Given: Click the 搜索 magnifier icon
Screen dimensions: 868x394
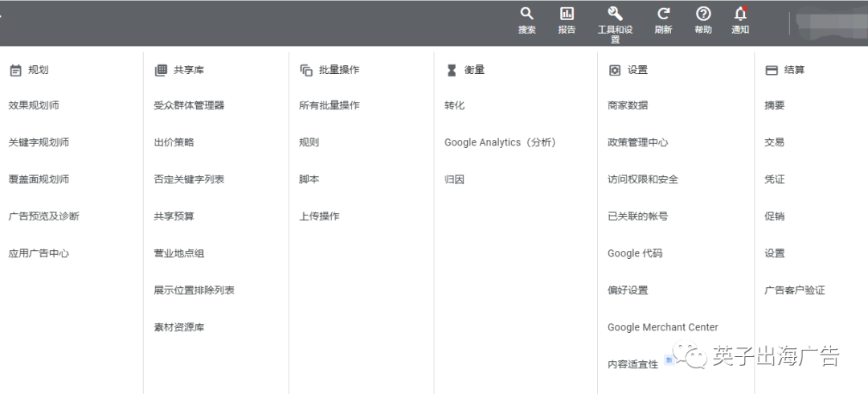Looking at the screenshot, I should click(x=527, y=14).
